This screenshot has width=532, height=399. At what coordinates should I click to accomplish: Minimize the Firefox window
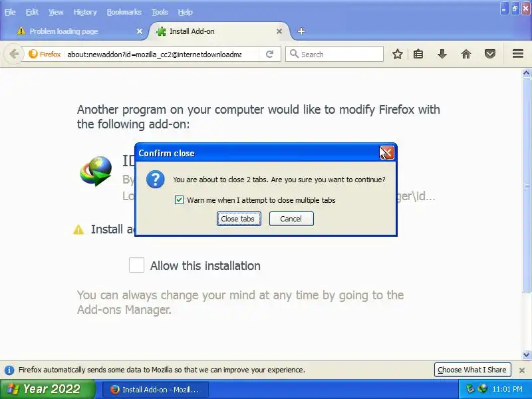[x=504, y=9]
